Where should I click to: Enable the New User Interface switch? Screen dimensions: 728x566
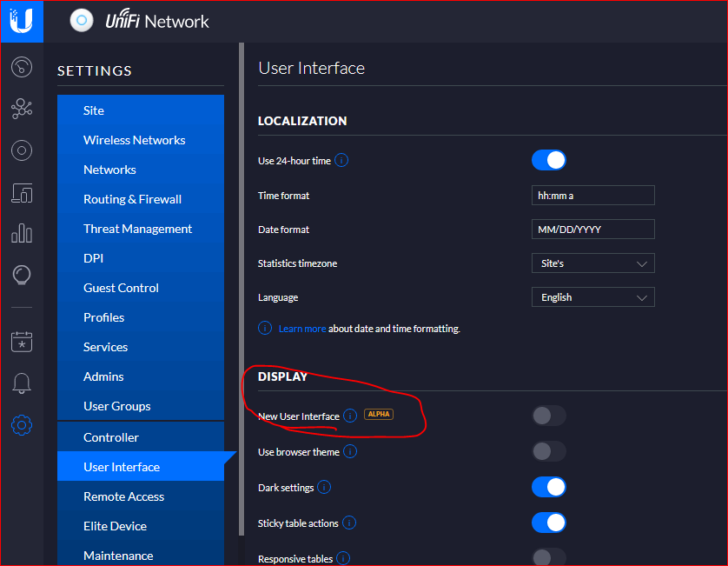[549, 416]
